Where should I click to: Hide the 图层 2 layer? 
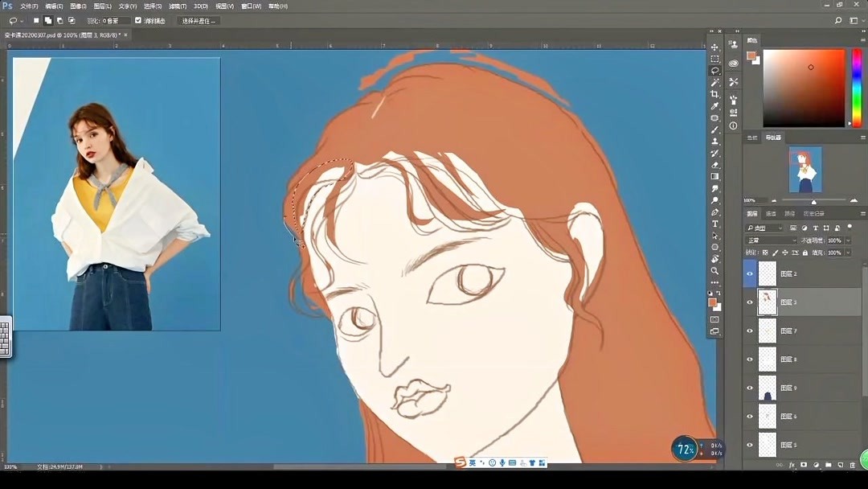coord(750,273)
